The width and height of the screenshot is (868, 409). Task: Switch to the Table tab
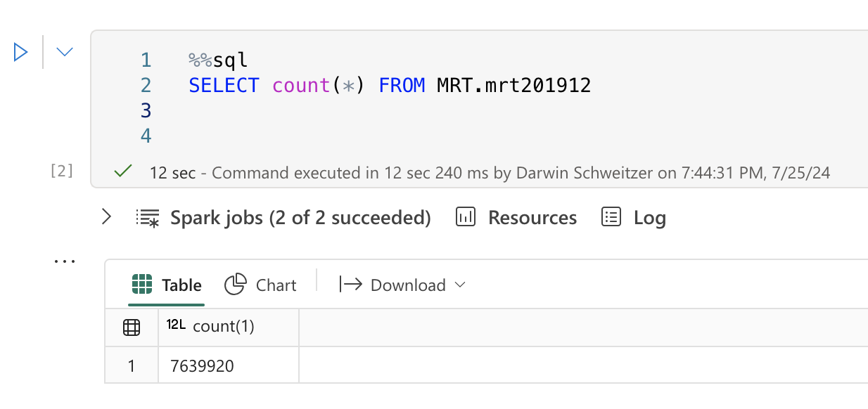pos(167,285)
